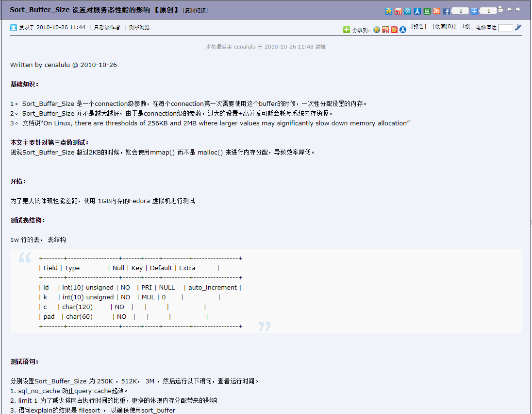
Task: Click the green plus share icon
Action: click(347, 30)
